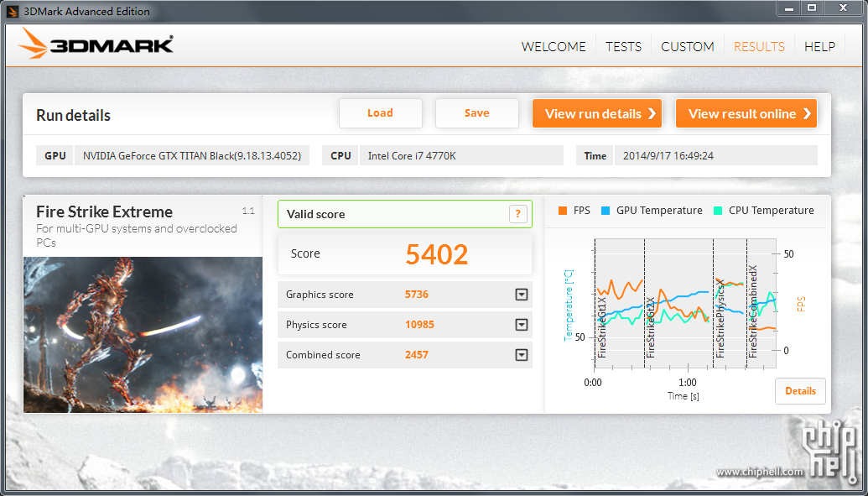Click the orange FPS legend swatch
The width and height of the screenshot is (868, 496).
[563, 211]
